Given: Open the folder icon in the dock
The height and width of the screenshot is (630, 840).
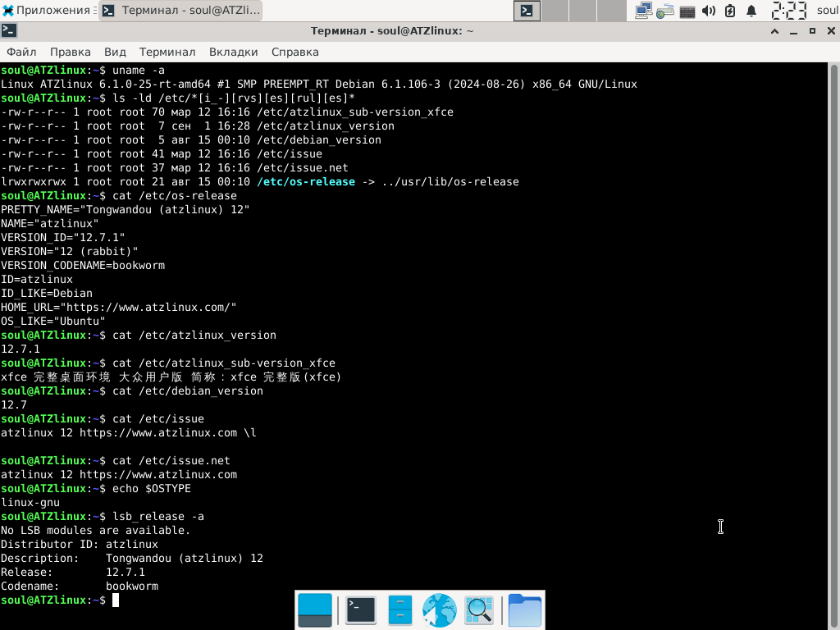Looking at the screenshot, I should [524, 610].
